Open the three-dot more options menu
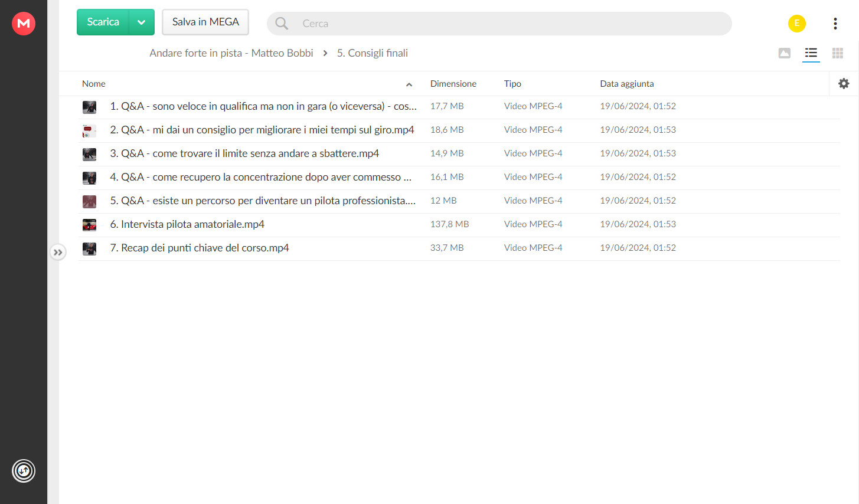The image size is (859, 504). click(835, 23)
